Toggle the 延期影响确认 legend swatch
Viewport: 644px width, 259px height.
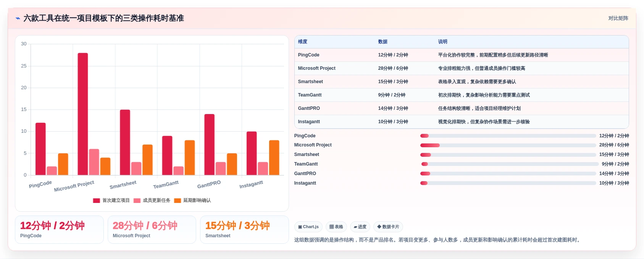point(178,201)
